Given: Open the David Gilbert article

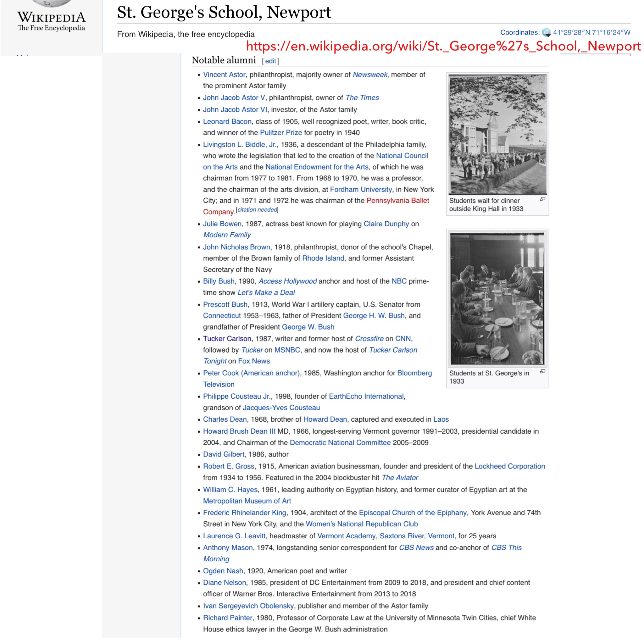Looking at the screenshot, I should 224,454.
